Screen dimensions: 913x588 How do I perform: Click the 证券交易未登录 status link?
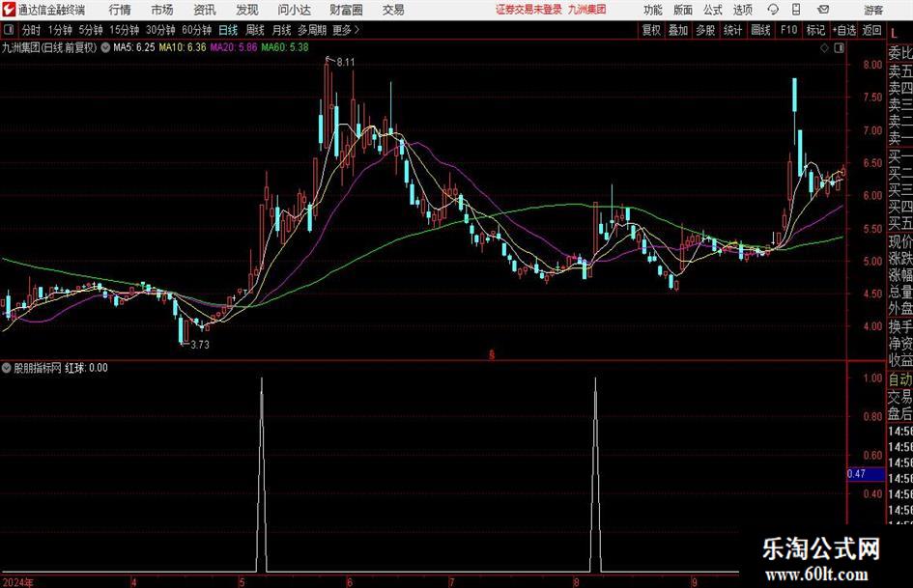(528, 10)
